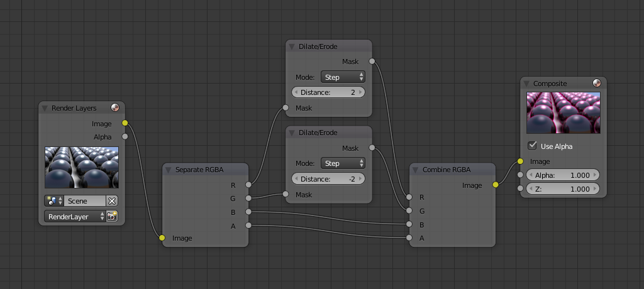The width and height of the screenshot is (644, 289).
Task: Select the title of Dilate/Erode with Distance 2
Action: tap(318, 46)
